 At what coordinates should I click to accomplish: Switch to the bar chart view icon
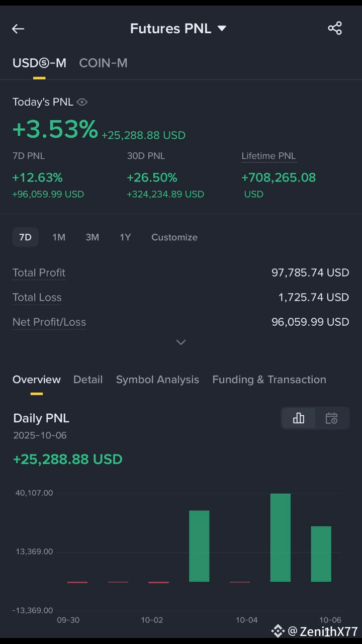[x=299, y=418]
